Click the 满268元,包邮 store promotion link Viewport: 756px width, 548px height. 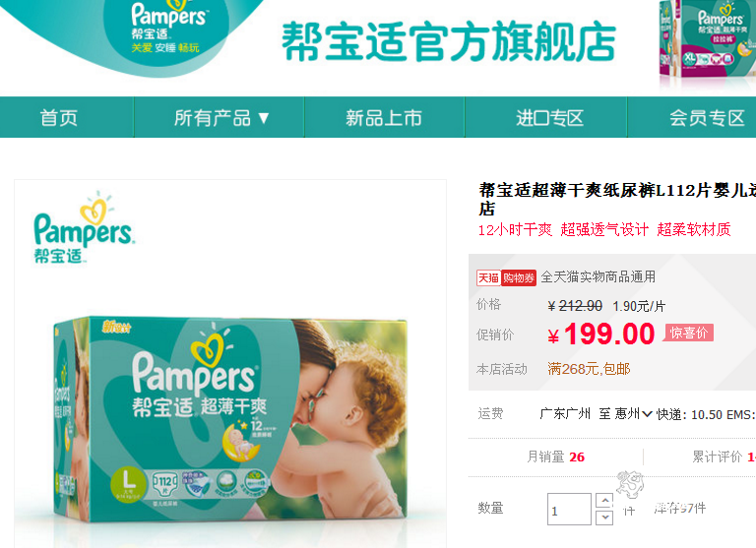coord(589,369)
